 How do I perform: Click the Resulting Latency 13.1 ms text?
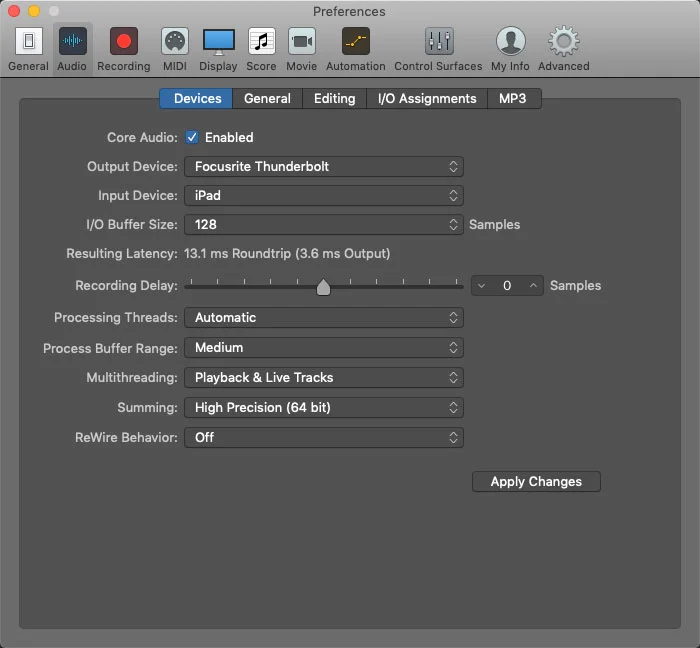[x=287, y=253]
